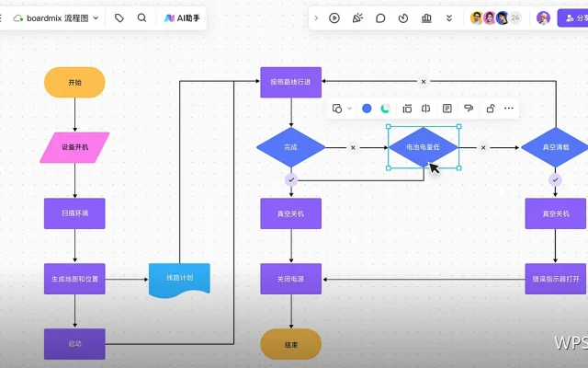This screenshot has height=368, width=588.
Task: Click the blue-background collaborator avatar
Action: point(503,18)
